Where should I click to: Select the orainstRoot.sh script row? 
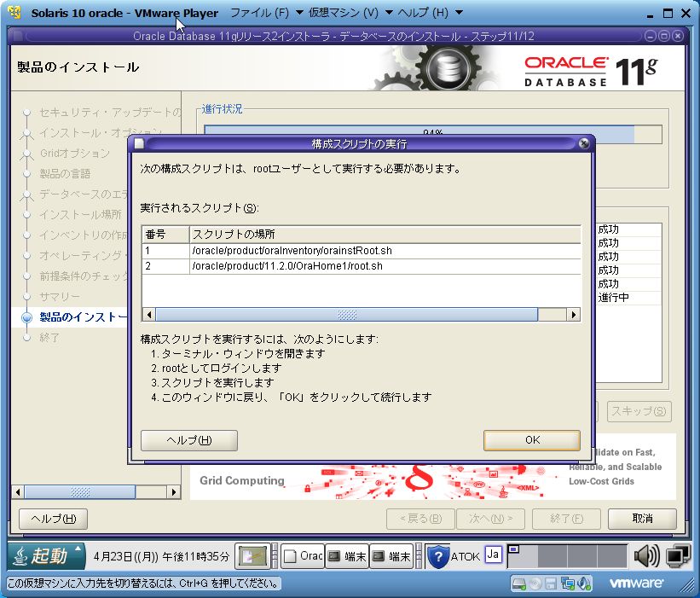click(362, 251)
